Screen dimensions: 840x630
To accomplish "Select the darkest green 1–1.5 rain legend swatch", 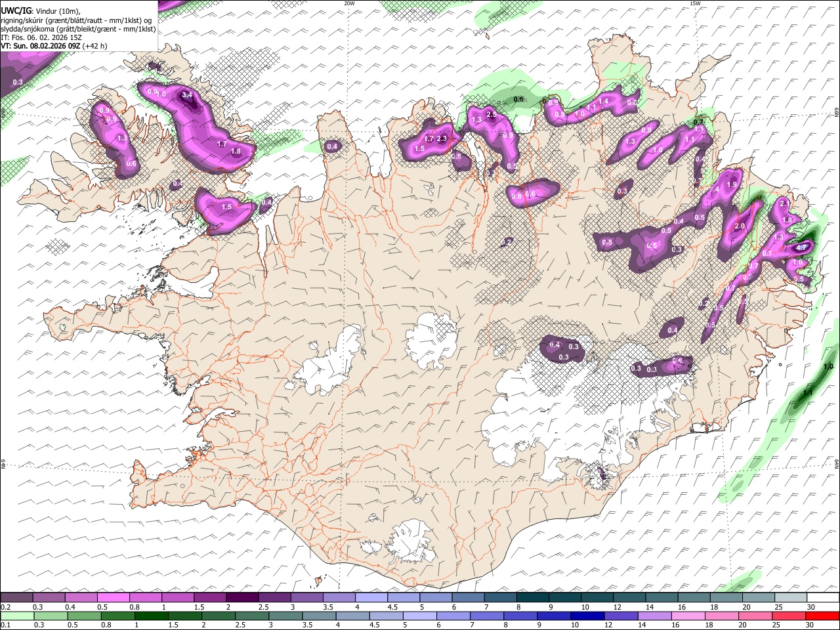I will [151, 616].
